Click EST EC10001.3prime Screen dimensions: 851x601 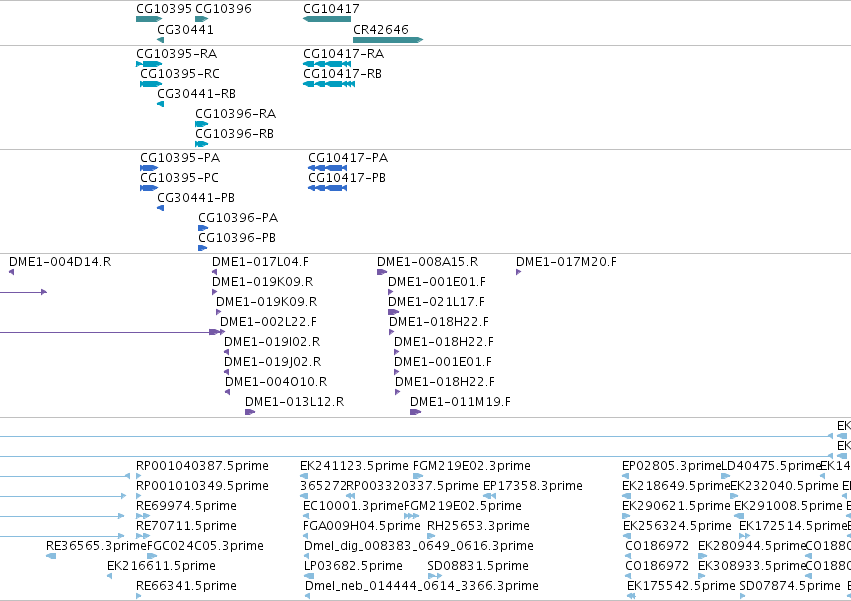[x=353, y=507]
